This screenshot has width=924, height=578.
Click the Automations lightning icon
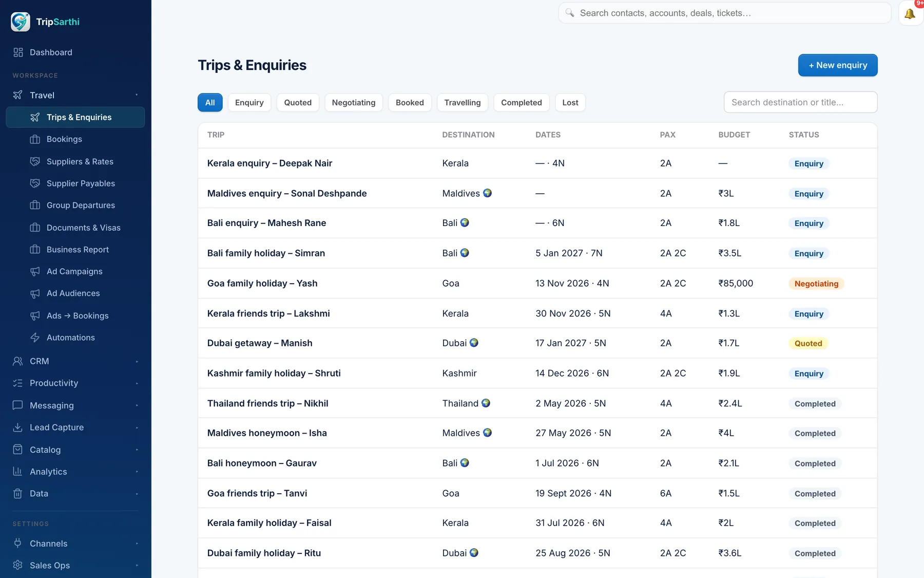pos(35,338)
